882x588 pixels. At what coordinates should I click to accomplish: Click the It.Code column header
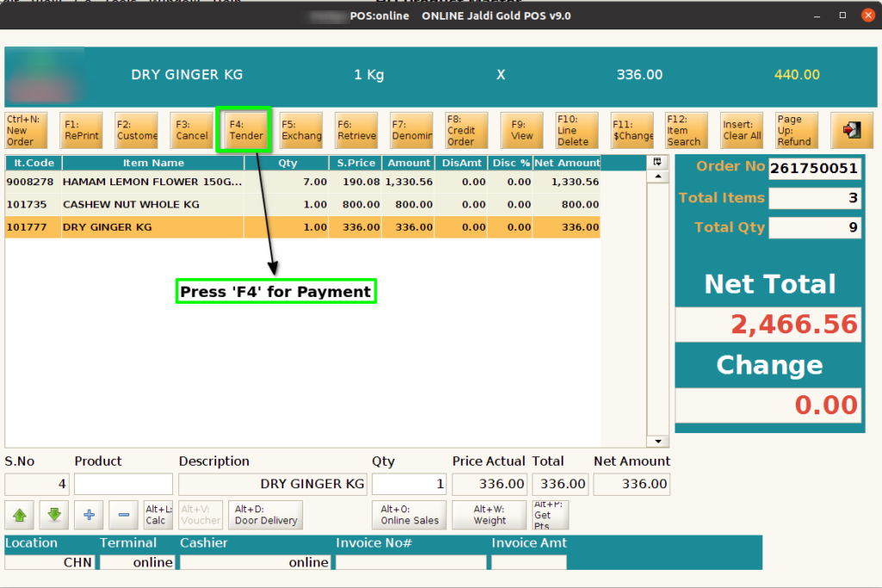point(34,163)
